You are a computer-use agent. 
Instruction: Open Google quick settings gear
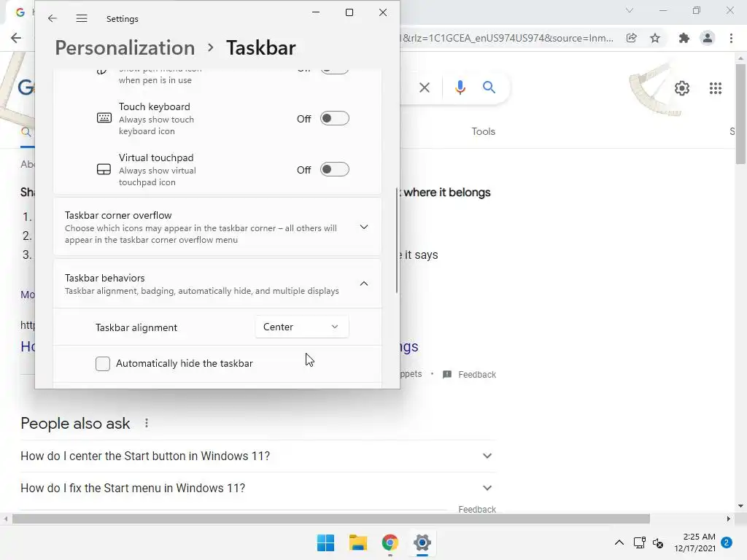click(x=682, y=88)
